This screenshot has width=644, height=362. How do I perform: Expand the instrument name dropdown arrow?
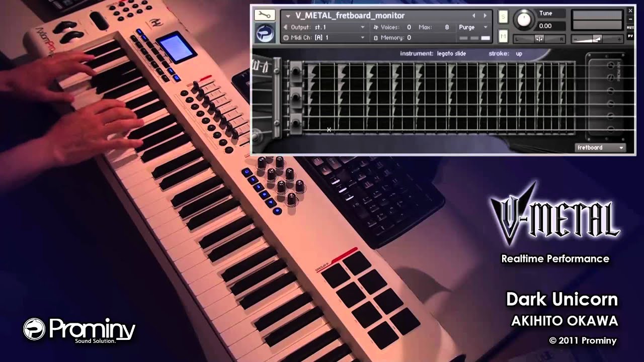288,16
